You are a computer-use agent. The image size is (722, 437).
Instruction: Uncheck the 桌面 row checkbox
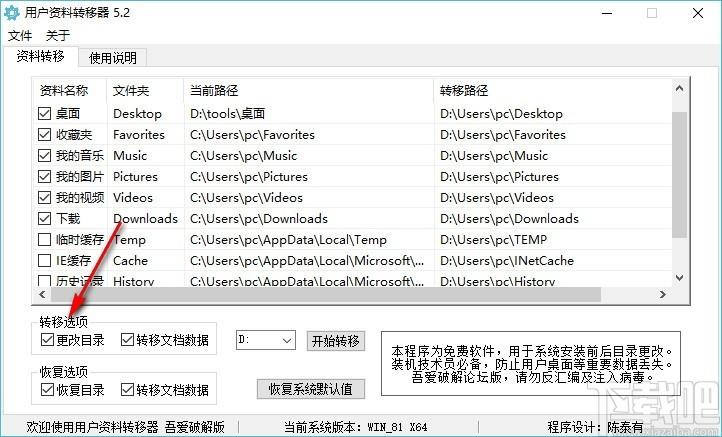(44, 113)
